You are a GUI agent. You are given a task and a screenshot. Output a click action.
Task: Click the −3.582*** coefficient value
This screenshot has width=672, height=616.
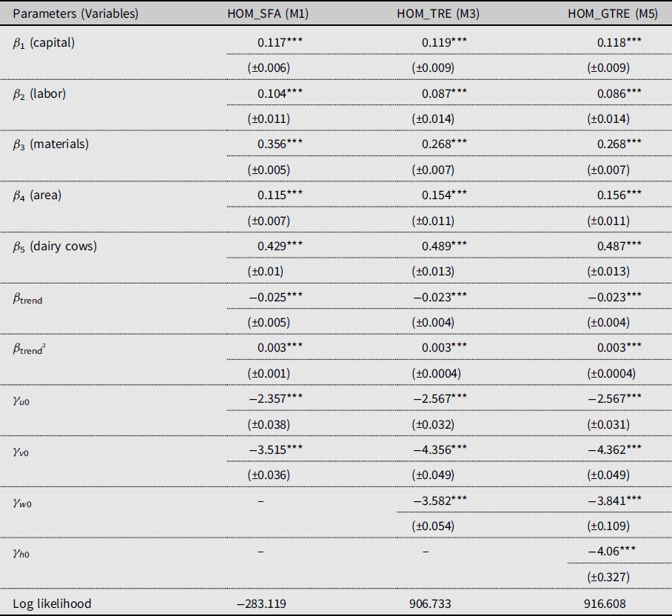(x=440, y=500)
